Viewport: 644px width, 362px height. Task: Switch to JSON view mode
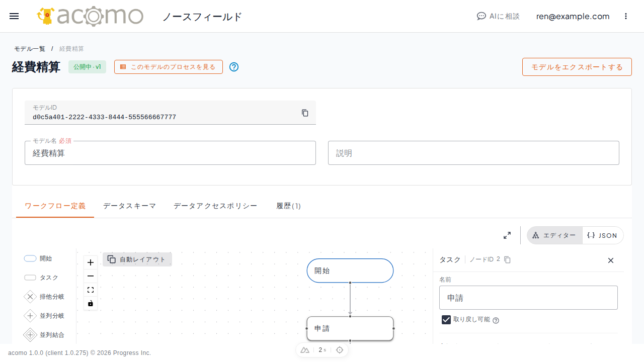coord(602,235)
